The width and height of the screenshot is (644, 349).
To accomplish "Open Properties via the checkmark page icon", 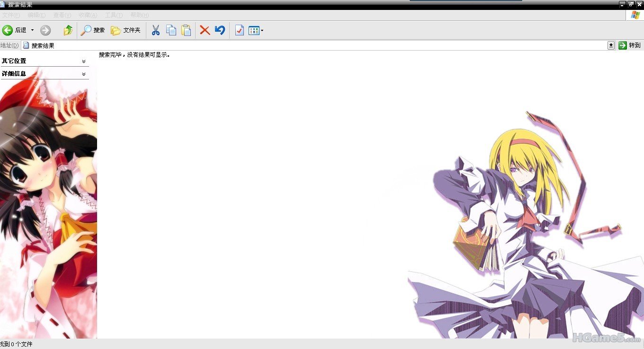I will click(240, 30).
